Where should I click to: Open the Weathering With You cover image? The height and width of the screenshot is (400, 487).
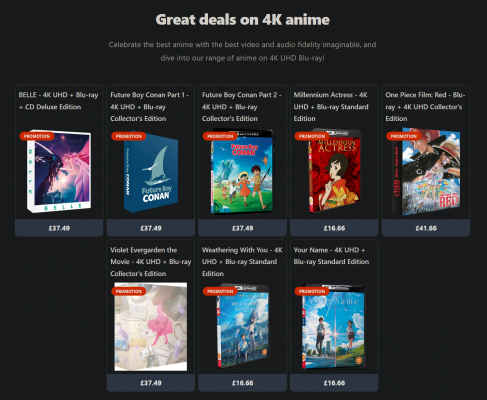click(x=243, y=327)
